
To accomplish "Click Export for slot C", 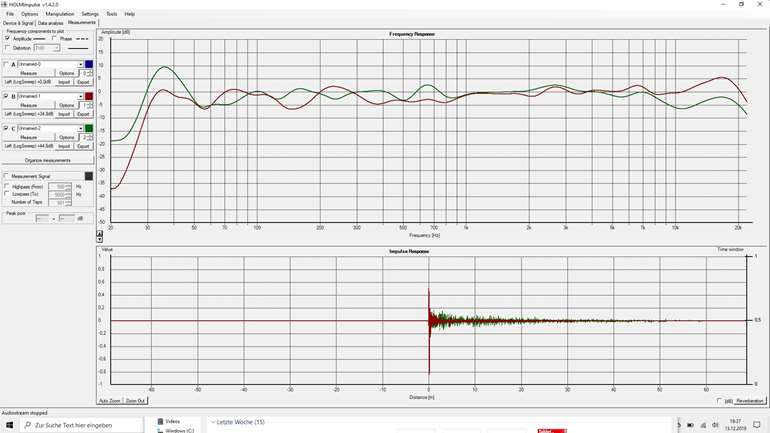I will (x=83, y=146).
